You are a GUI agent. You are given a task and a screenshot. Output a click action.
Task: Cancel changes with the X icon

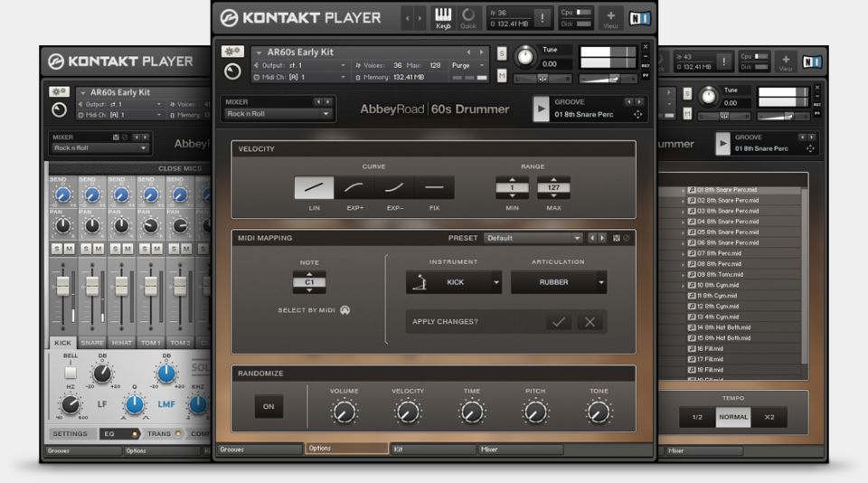pos(590,321)
